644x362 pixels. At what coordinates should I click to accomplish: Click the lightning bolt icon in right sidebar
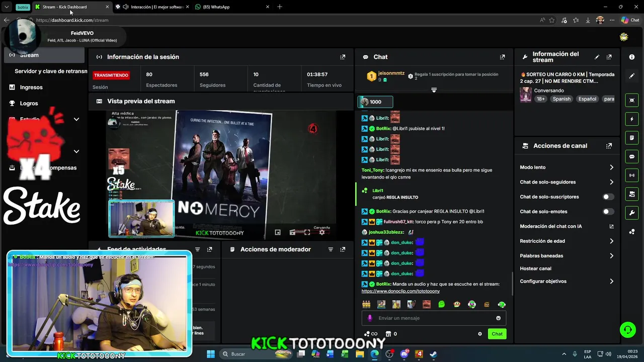pos(632,119)
